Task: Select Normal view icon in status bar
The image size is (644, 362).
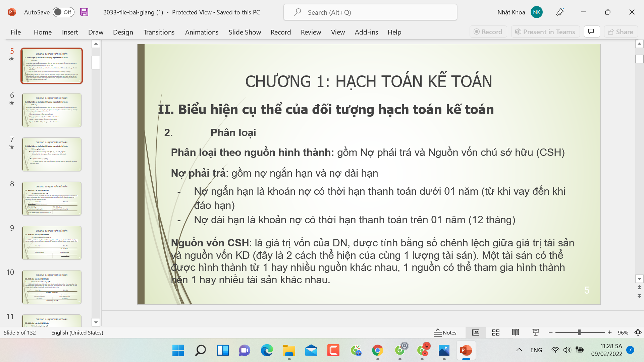Action: pos(475,333)
